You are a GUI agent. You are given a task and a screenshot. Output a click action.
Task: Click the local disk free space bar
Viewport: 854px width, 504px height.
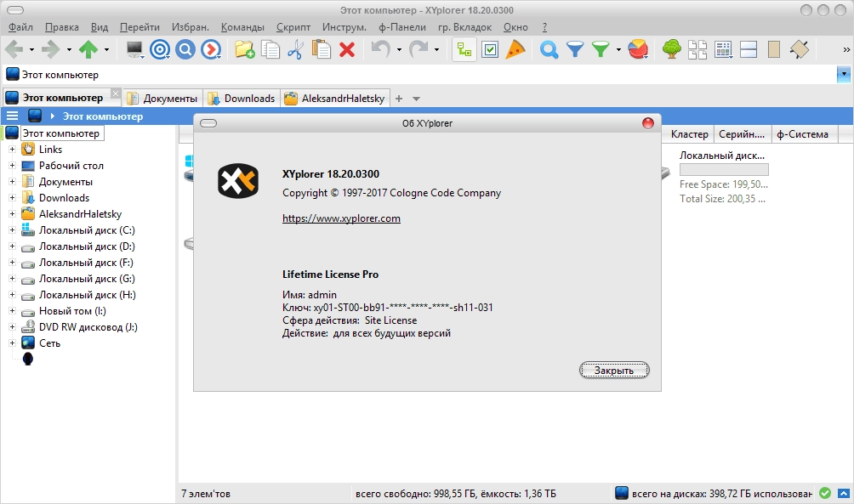click(724, 169)
